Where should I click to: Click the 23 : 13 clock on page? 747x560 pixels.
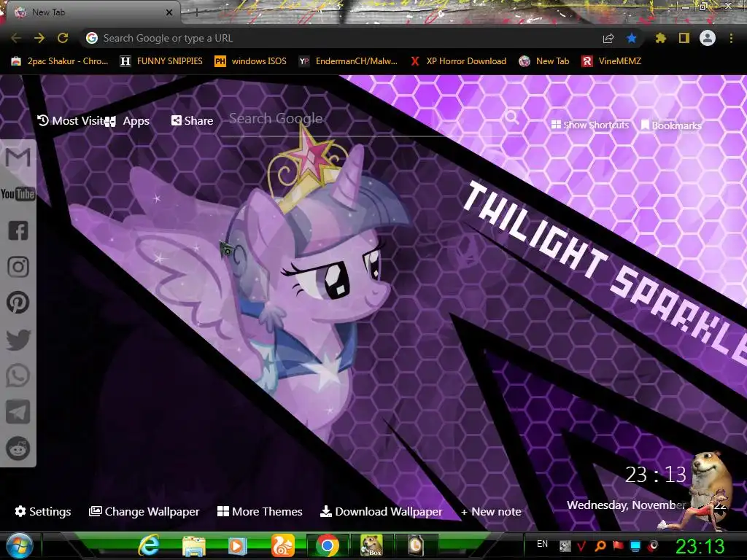tap(656, 475)
